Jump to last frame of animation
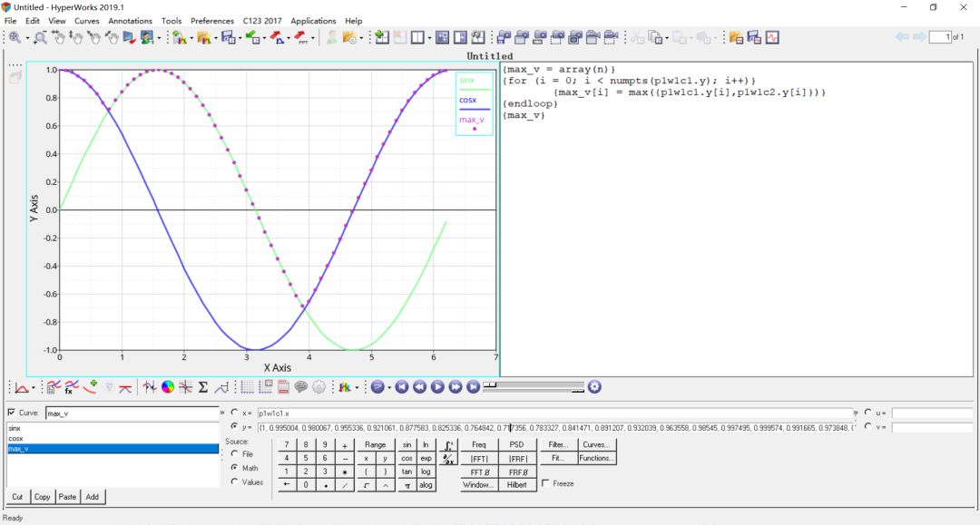The height and width of the screenshot is (525, 980). pos(473,387)
